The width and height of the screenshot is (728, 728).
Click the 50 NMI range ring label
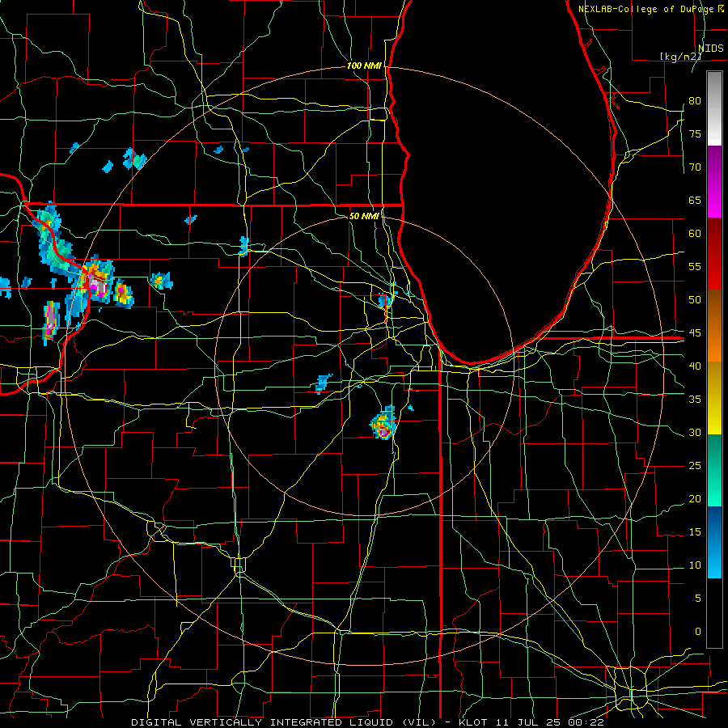pos(365,216)
